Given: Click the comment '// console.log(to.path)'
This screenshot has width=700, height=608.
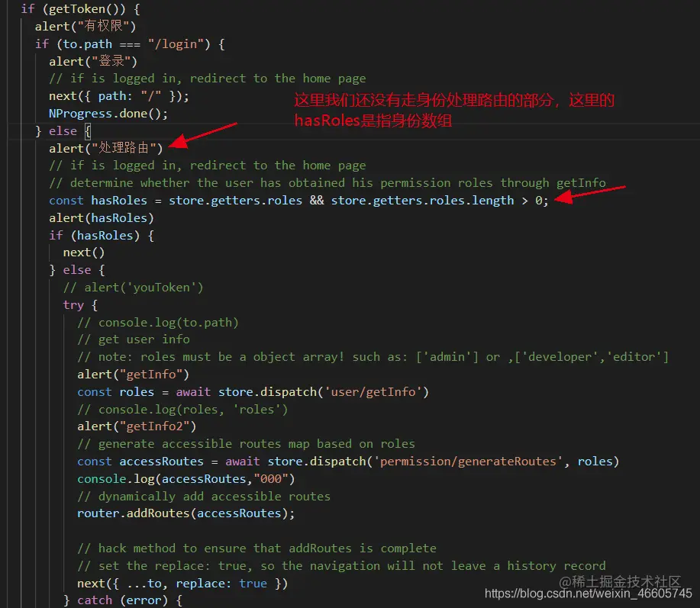Looking at the screenshot, I should click(157, 322).
